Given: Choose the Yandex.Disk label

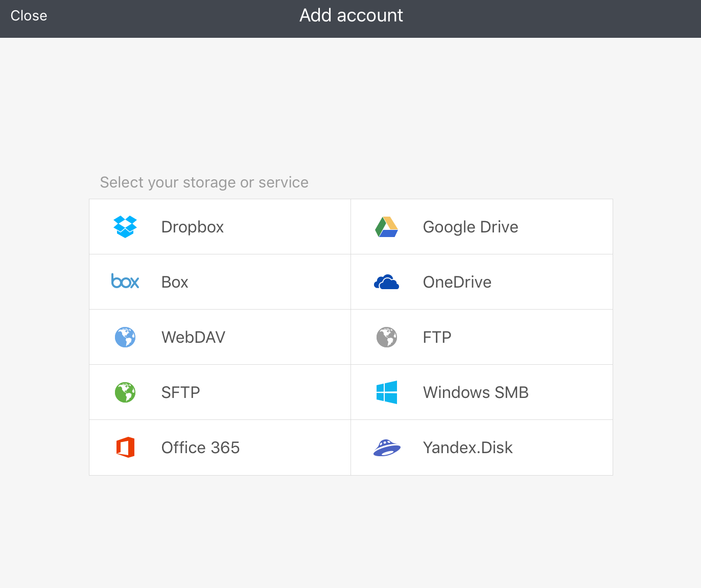Looking at the screenshot, I should (x=468, y=448).
